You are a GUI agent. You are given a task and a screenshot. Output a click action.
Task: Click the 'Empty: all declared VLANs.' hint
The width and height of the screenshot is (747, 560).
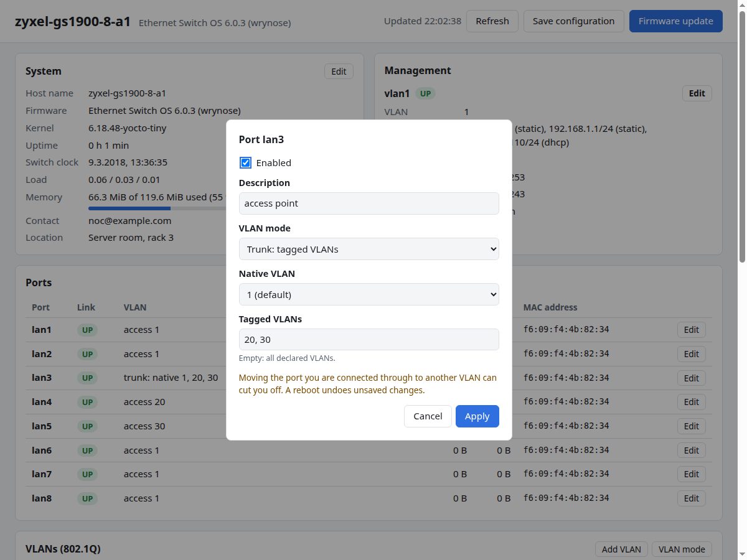coord(287,358)
